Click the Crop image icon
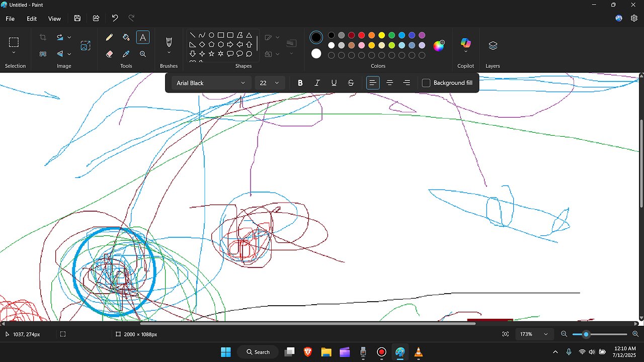The height and width of the screenshot is (362, 644). click(x=43, y=37)
